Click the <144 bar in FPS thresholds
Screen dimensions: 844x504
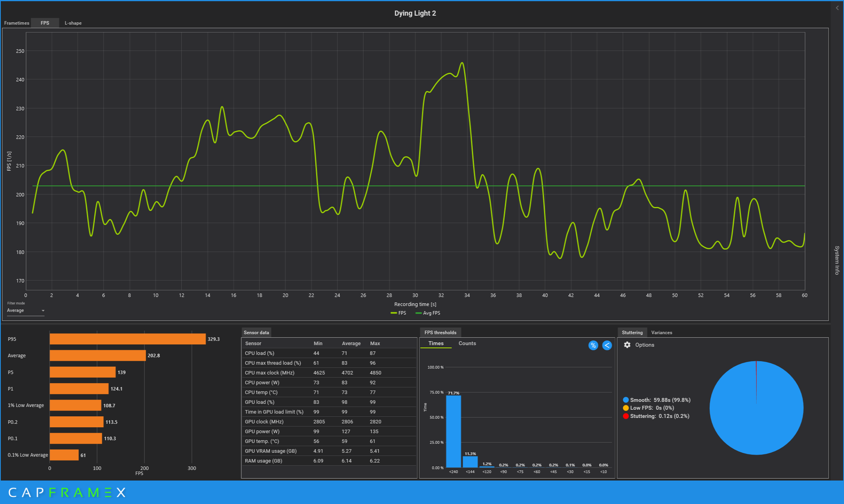point(470,462)
